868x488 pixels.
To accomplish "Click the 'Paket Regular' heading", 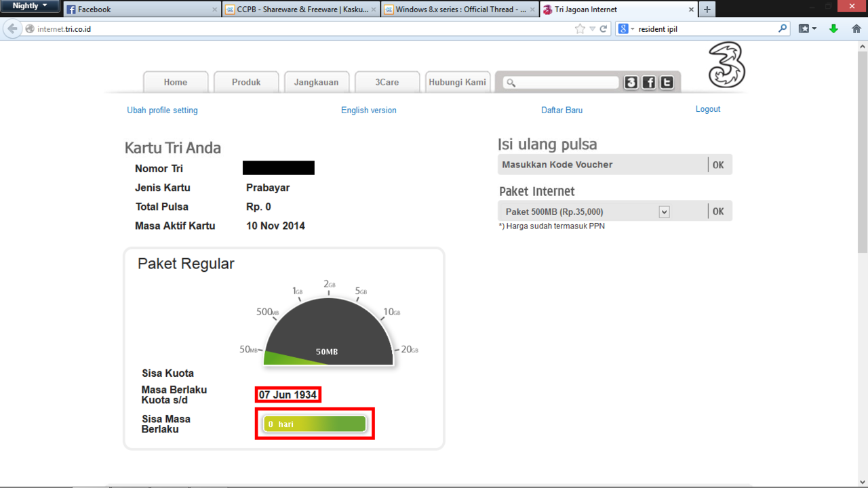I will tap(186, 264).
